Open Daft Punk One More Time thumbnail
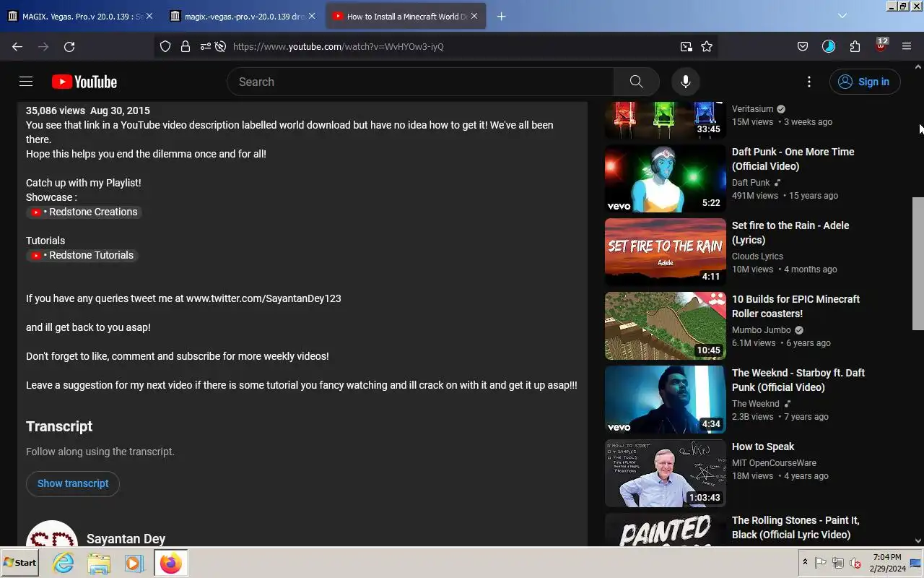 pyautogui.click(x=665, y=178)
